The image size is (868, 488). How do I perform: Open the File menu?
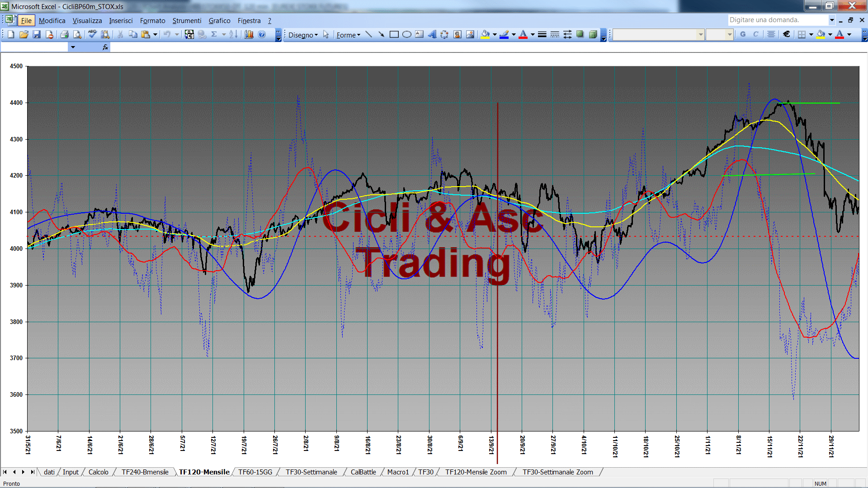pos(26,20)
